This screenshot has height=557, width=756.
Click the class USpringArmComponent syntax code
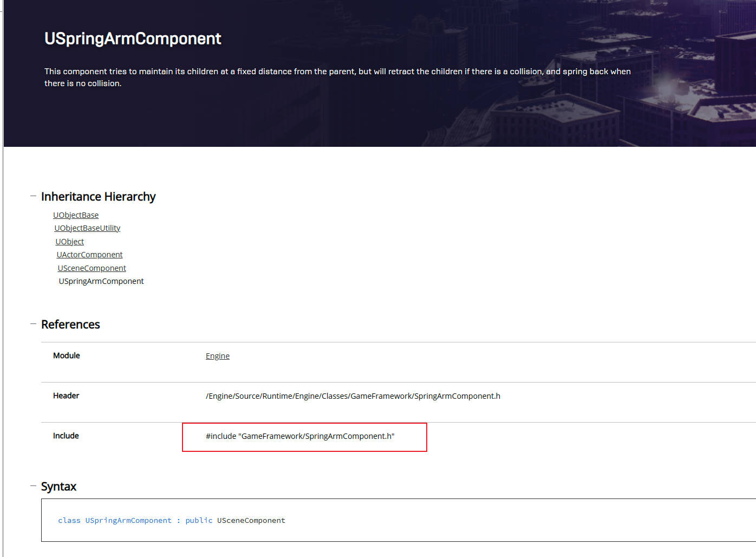(x=172, y=520)
